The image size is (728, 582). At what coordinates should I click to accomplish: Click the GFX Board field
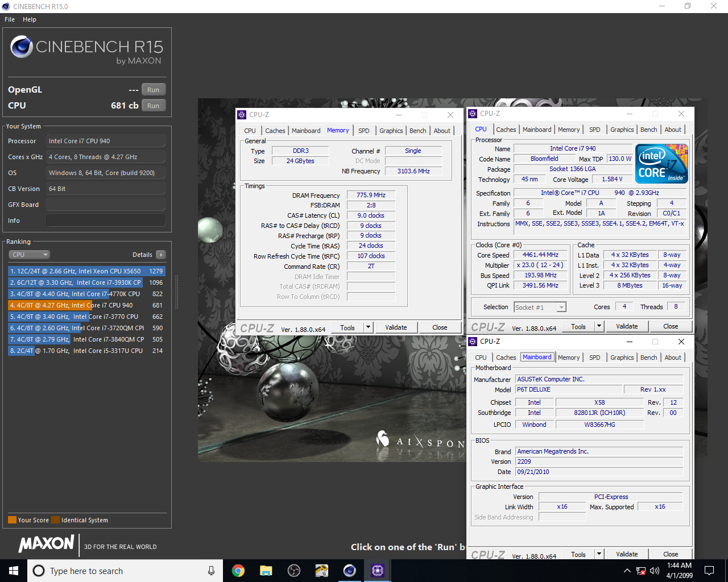coord(106,205)
